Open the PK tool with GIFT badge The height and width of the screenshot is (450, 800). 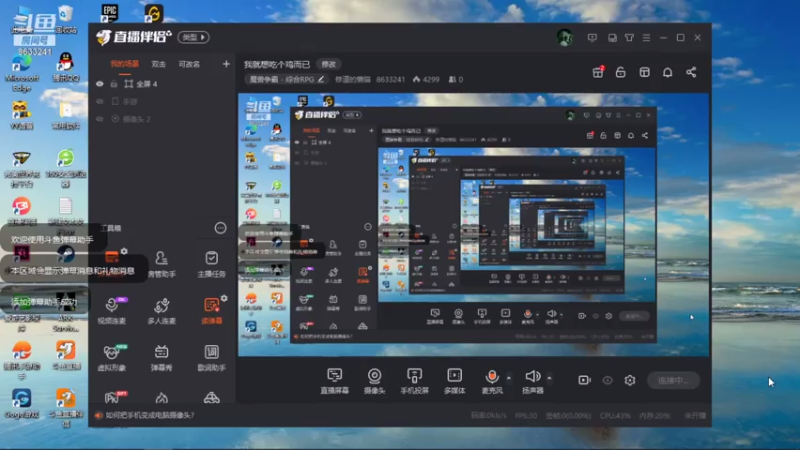click(x=113, y=397)
